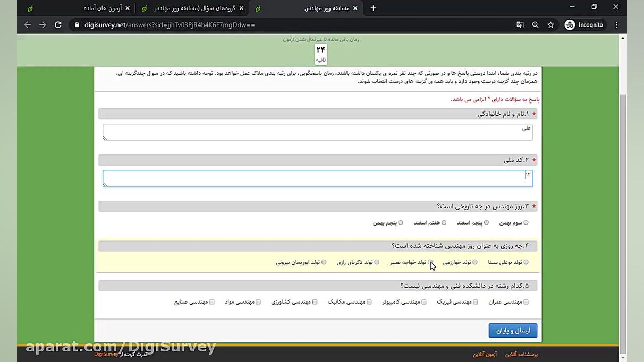This screenshot has height=362, width=644.
Task: Open the پرسشنامه آنلاین footer link
Action: pos(521,354)
